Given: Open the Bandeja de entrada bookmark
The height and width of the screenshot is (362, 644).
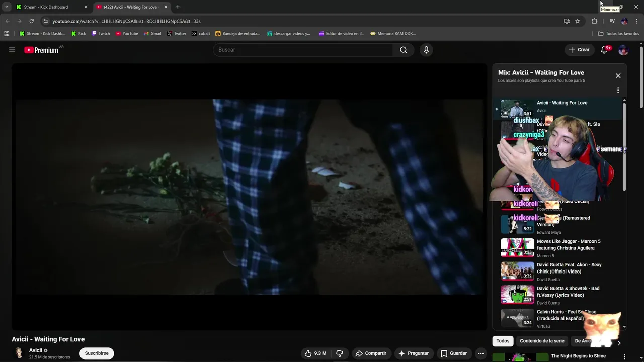Looking at the screenshot, I should [237, 34].
